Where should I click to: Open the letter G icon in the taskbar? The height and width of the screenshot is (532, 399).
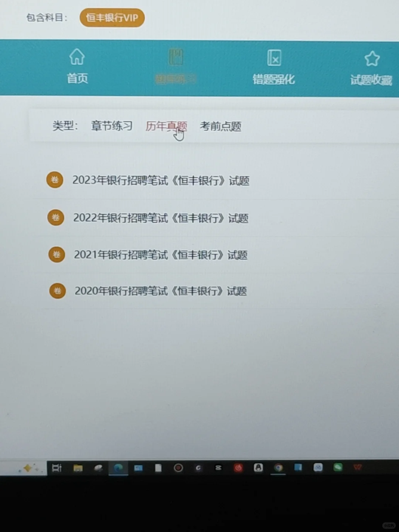click(x=198, y=468)
